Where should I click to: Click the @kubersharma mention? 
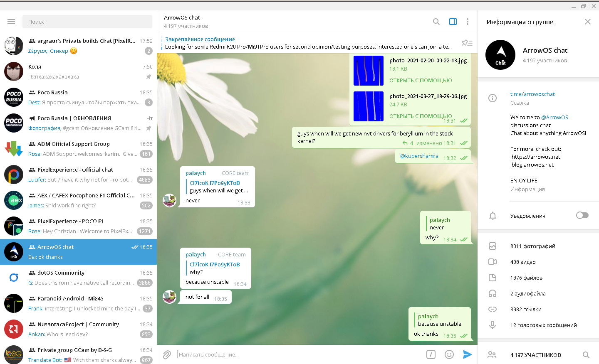tap(419, 156)
